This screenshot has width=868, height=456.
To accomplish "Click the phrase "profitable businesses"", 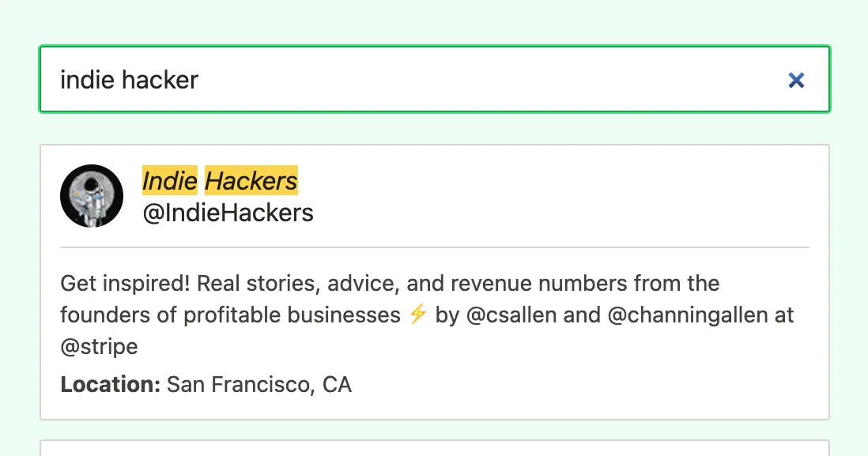I will coord(292,315).
